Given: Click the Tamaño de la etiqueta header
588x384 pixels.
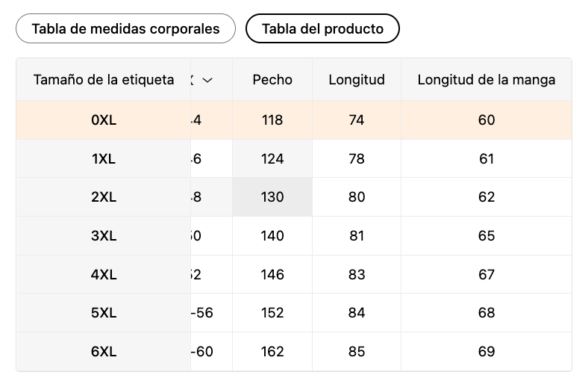Looking at the screenshot, I should [x=104, y=80].
